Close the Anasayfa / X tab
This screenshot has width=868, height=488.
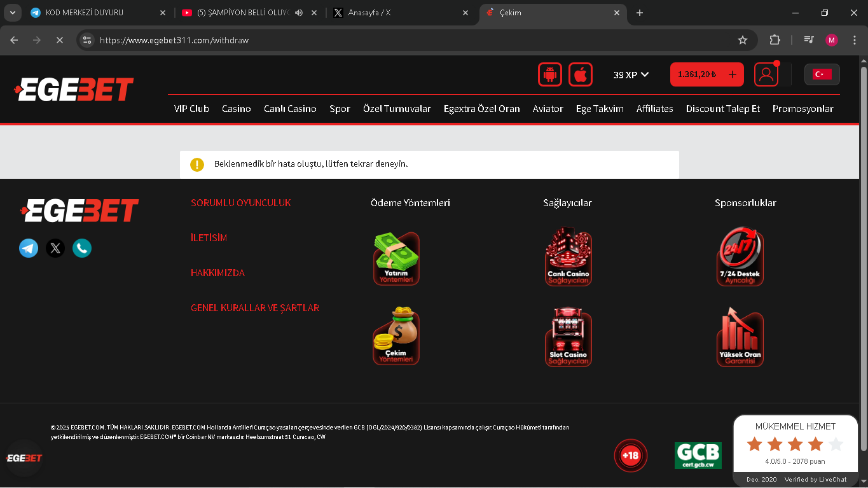465,13
